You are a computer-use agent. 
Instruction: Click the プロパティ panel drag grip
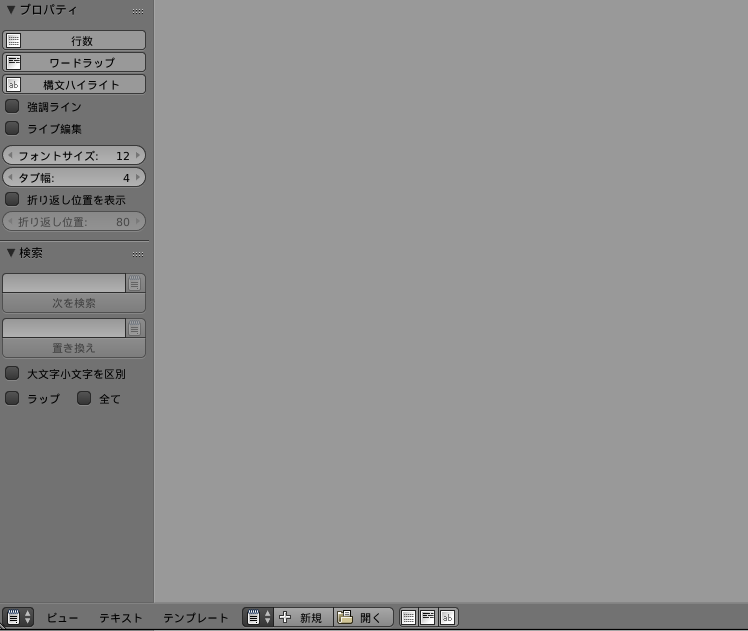coord(138,11)
